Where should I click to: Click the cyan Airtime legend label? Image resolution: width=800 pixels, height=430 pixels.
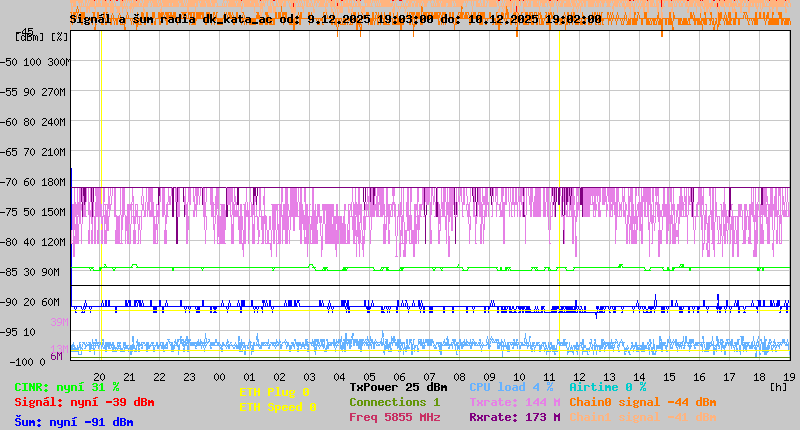pos(607,387)
